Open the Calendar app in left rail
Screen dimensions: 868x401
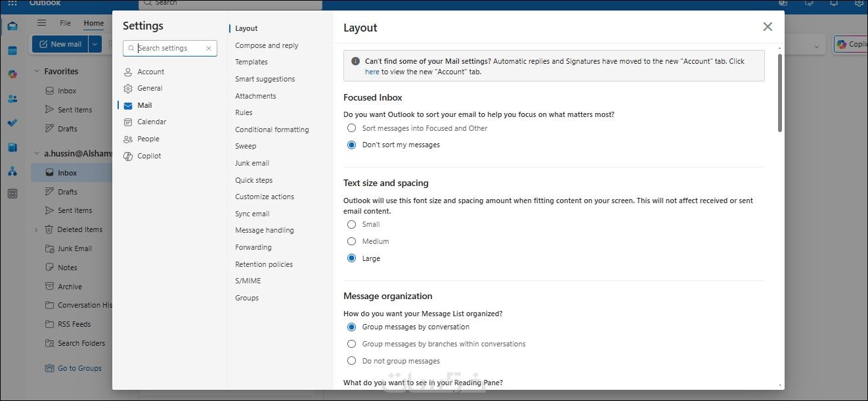(x=12, y=51)
